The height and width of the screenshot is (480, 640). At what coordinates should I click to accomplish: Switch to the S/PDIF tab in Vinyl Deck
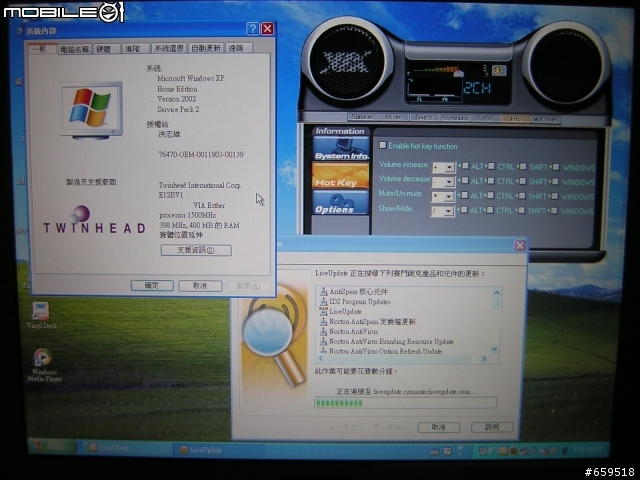[x=485, y=118]
